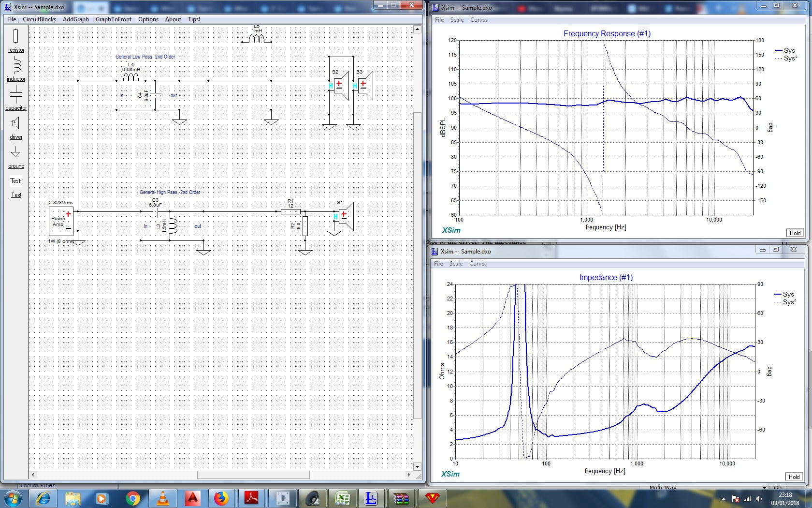Open VLC media player from the taskbar
Viewport: 812px width, 508px height.
163,498
